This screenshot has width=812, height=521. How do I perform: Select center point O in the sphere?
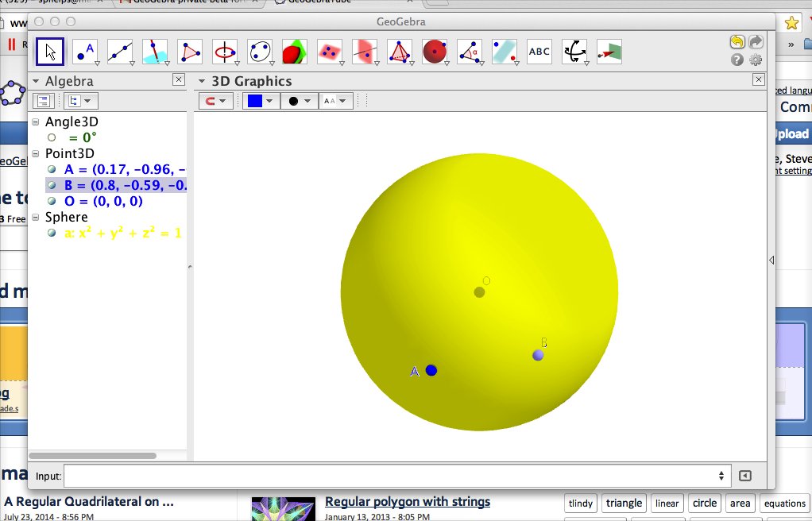tap(479, 292)
